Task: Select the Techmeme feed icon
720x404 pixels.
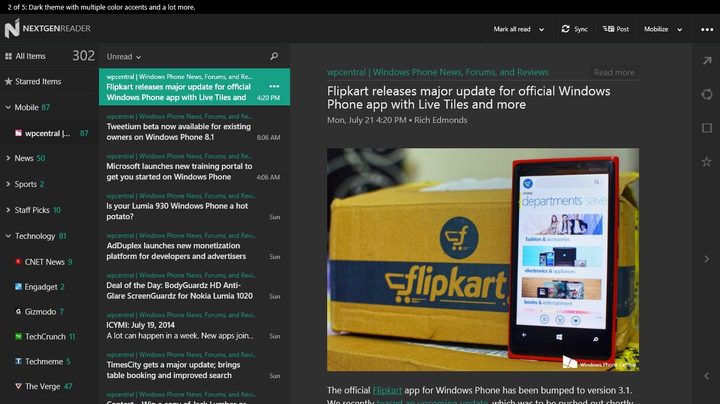Action: click(18, 361)
